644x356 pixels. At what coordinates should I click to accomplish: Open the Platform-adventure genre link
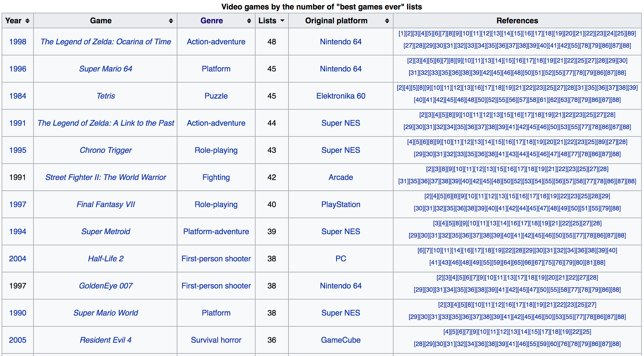[216, 232]
